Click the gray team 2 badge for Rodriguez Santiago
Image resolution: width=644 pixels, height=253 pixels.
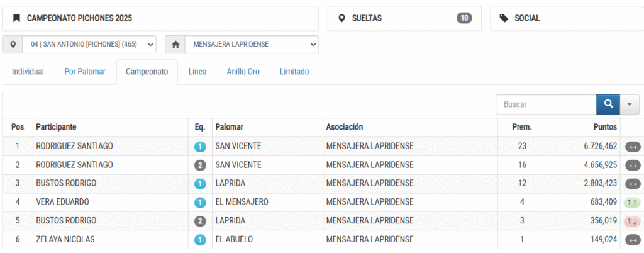[200, 166]
